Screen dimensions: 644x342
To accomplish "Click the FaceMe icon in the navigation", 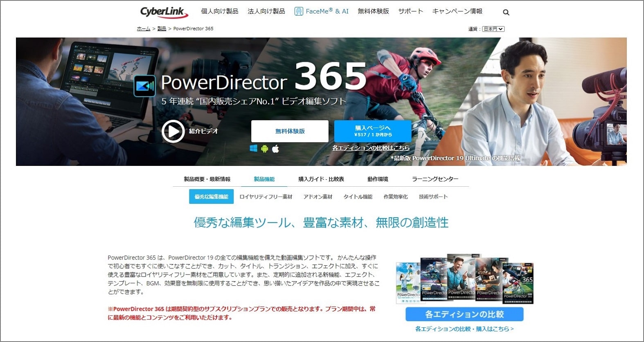I will 299,11.
